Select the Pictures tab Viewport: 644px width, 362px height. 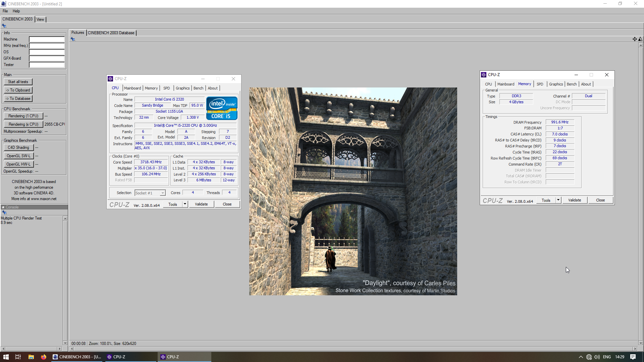[x=77, y=33]
